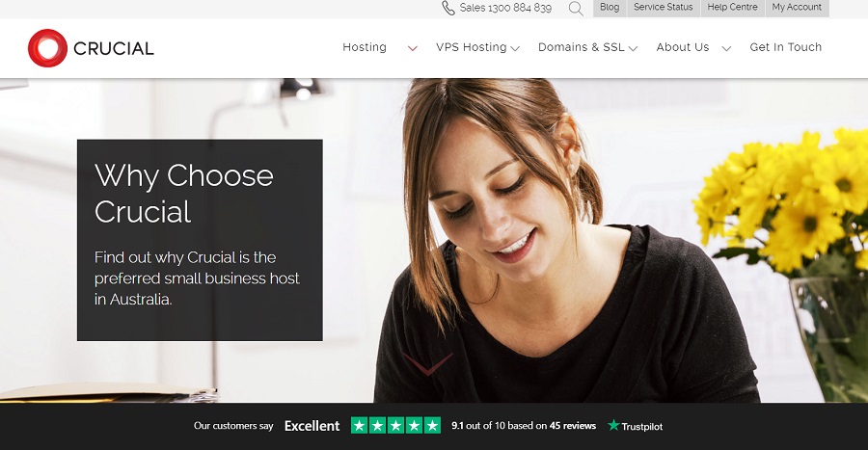Click the fifth green rating star
Image resolution: width=868 pixels, height=450 pixels.
pyautogui.click(x=432, y=425)
